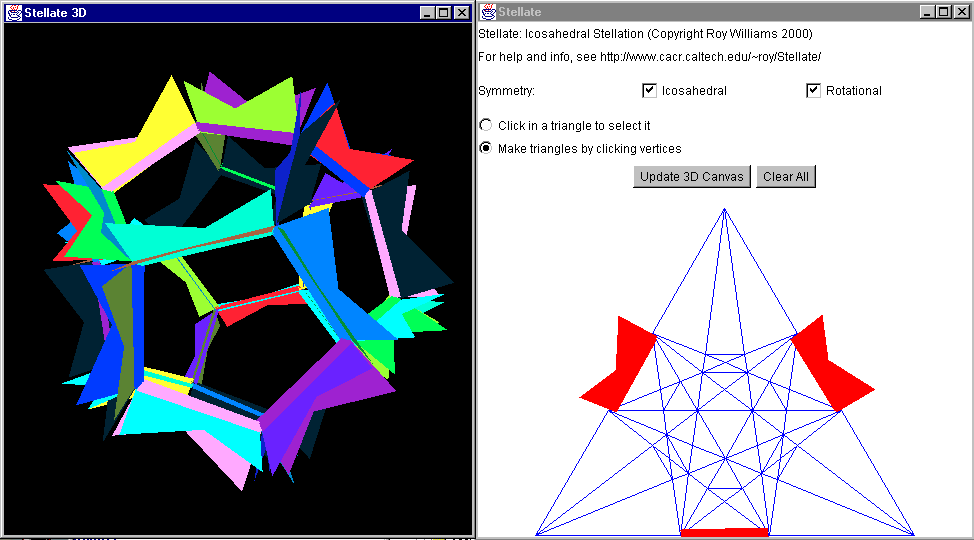This screenshot has height=540, width=974.
Task: Uncheck the Icosahedral symmetry checkbox
Action: pos(650,91)
